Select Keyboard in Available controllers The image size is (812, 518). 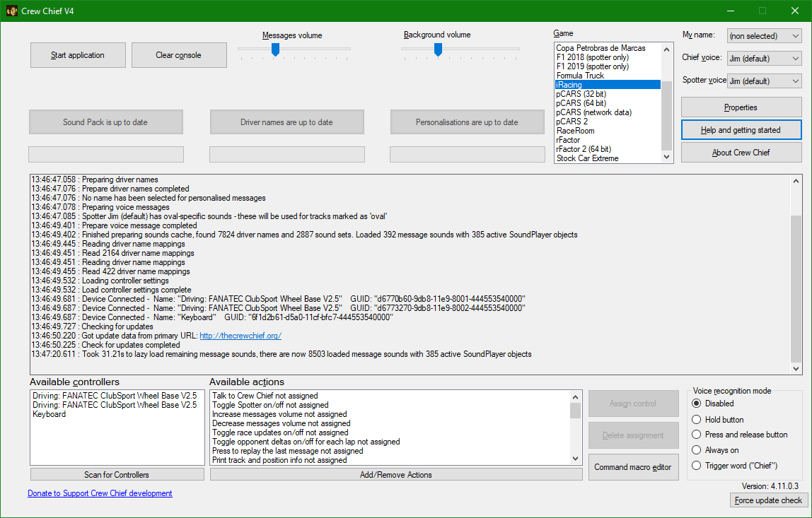click(49, 414)
